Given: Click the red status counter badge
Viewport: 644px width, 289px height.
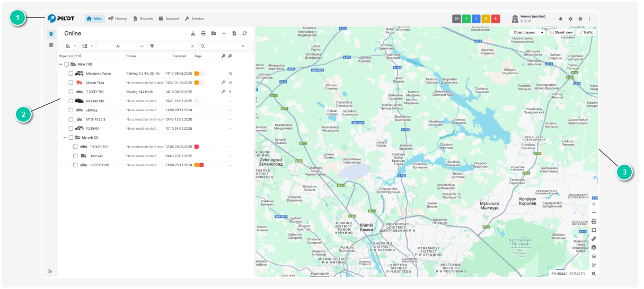Looking at the screenshot, I should click(x=495, y=19).
